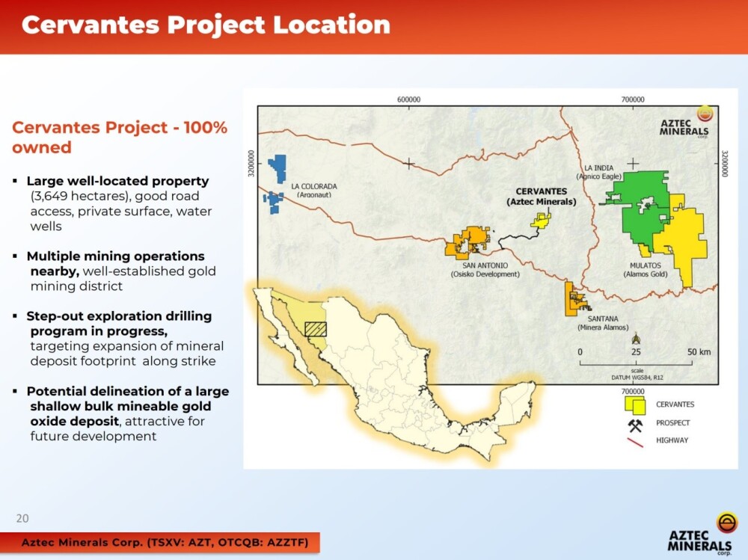Click the Aztec Minerals logo in the map corner
This screenshot has width=748, height=560.
(685, 122)
